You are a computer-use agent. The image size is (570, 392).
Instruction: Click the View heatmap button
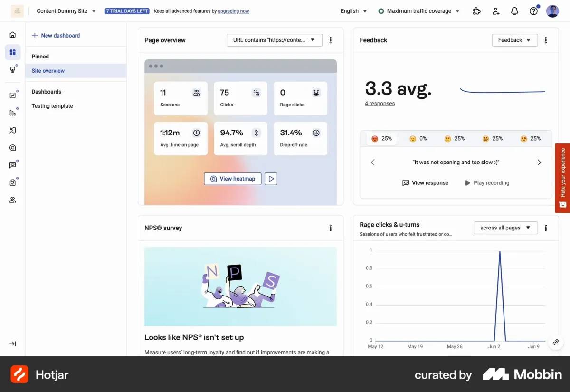(x=233, y=179)
